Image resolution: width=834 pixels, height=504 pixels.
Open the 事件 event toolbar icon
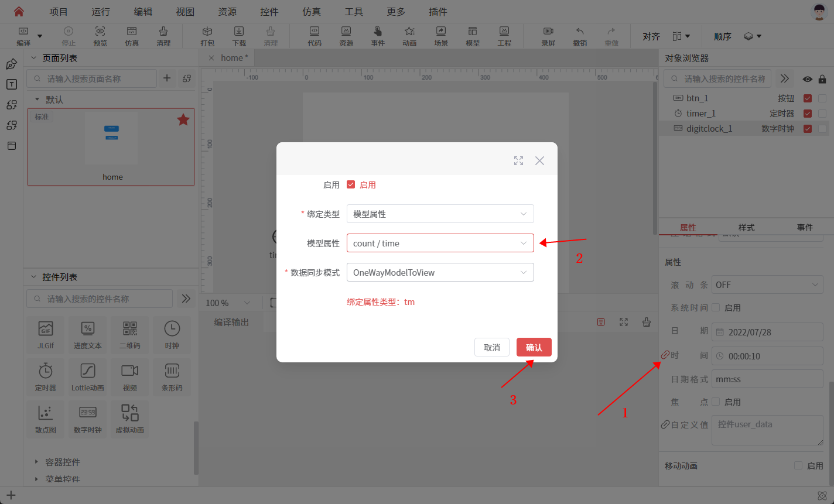(x=378, y=36)
